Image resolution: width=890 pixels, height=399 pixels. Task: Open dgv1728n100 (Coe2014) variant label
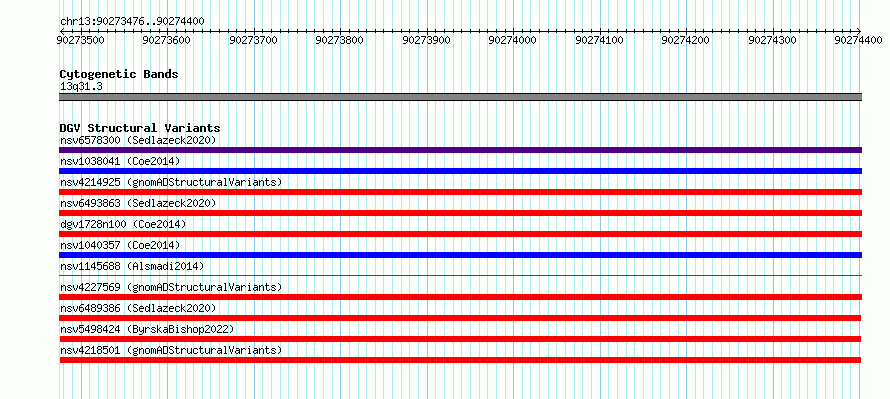click(123, 224)
